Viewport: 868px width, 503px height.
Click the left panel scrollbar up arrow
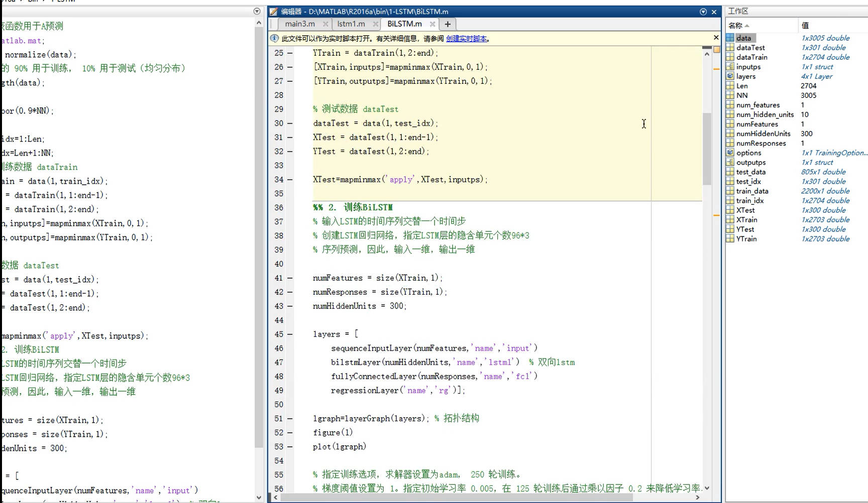coord(259,23)
